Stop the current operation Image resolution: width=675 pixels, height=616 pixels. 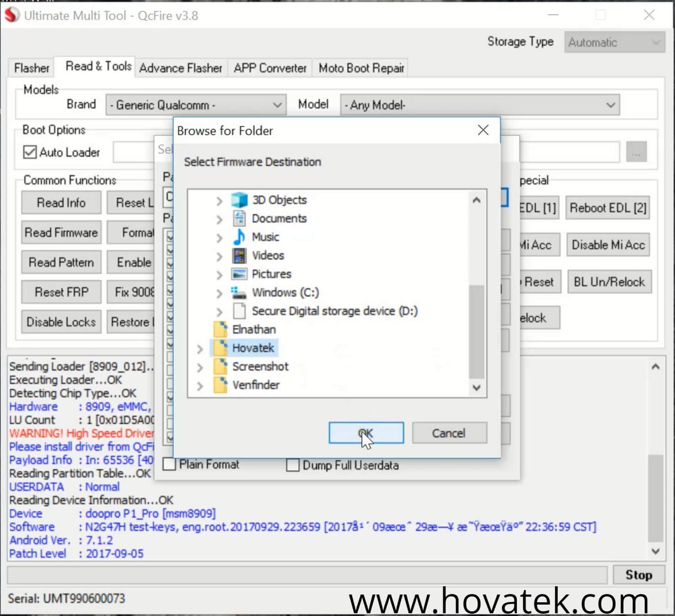[638, 574]
